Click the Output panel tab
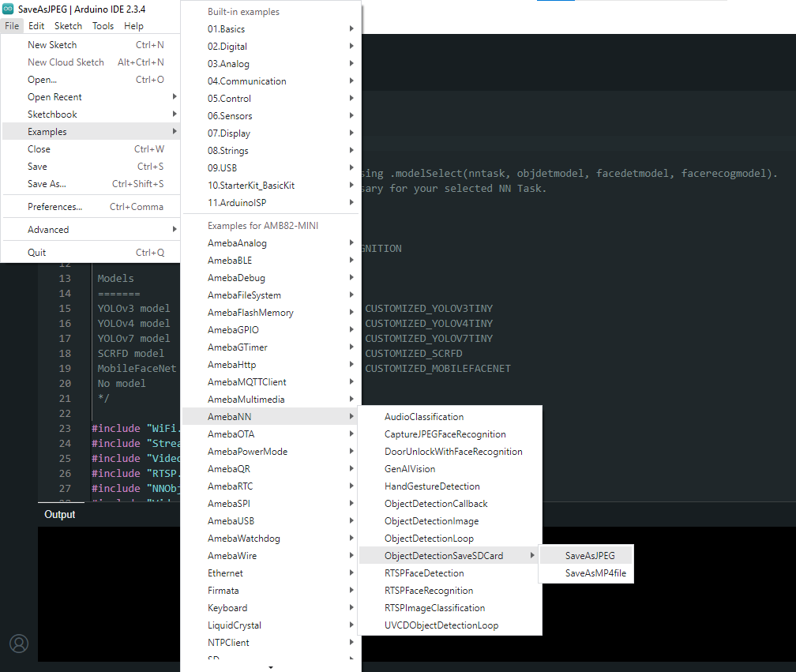The image size is (796, 672). tap(60, 514)
